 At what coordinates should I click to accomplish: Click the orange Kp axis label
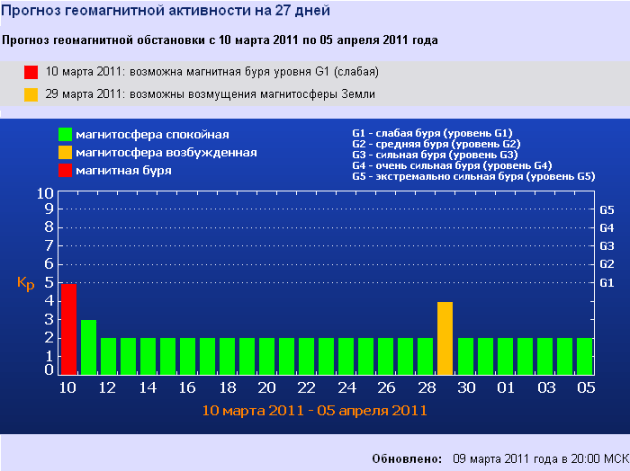point(25,284)
